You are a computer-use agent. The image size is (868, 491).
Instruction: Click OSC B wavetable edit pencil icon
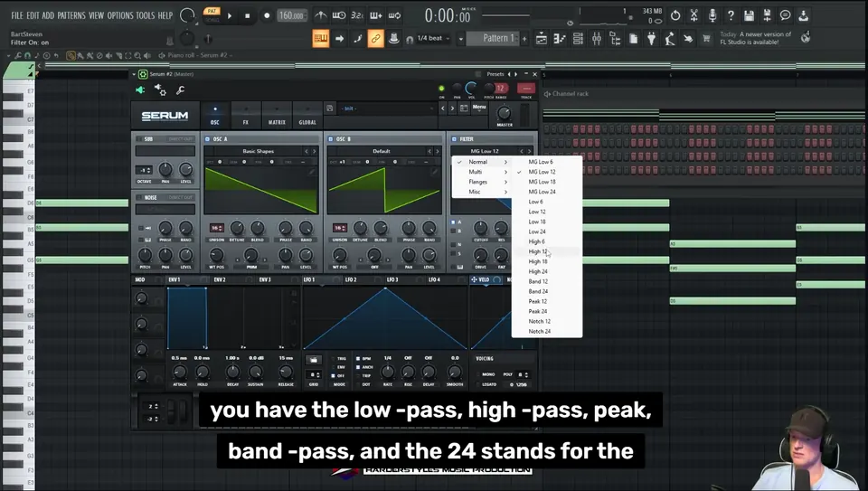[435, 172]
